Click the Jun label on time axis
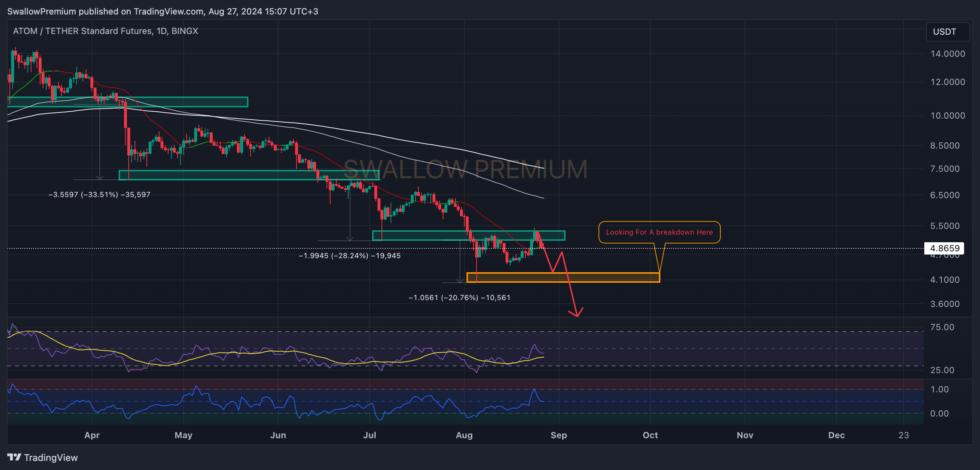 278,435
